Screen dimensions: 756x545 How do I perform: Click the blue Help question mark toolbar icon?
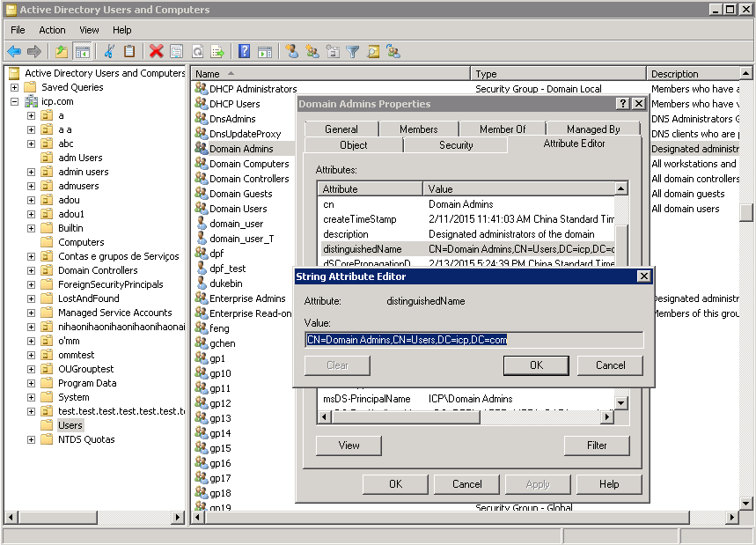click(x=245, y=51)
